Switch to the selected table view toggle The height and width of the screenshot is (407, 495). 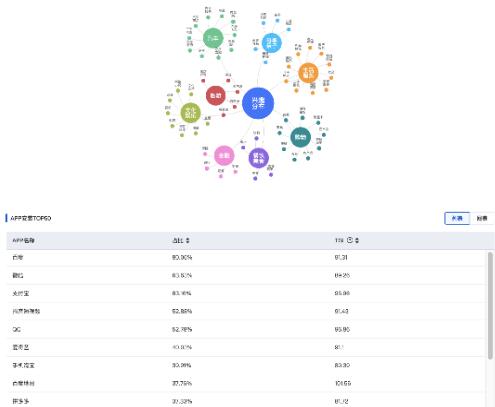click(x=457, y=218)
